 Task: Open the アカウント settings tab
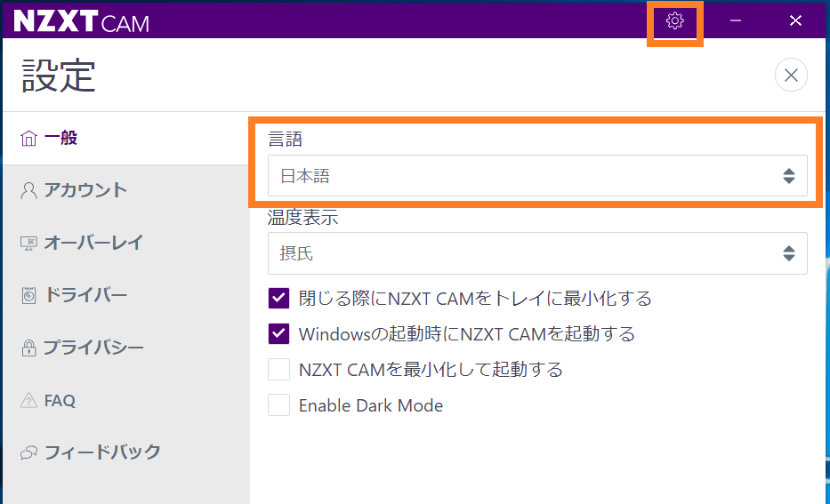(x=126, y=190)
